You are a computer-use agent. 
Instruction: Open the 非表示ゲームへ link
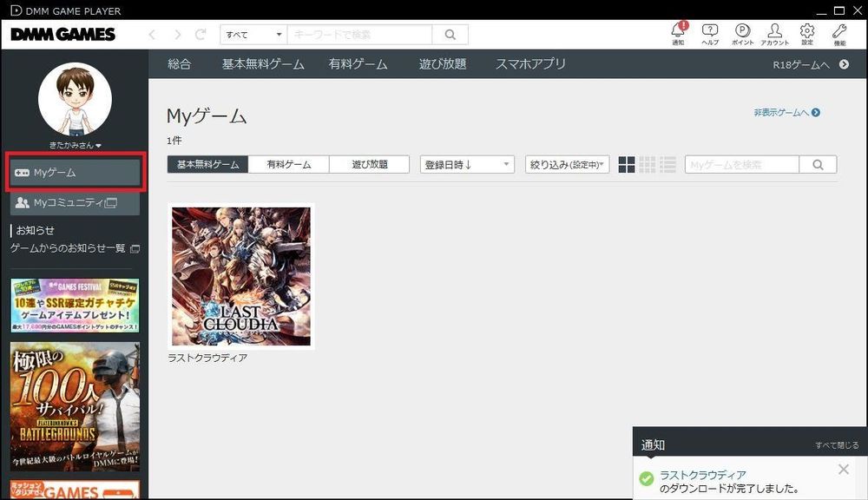coord(786,114)
